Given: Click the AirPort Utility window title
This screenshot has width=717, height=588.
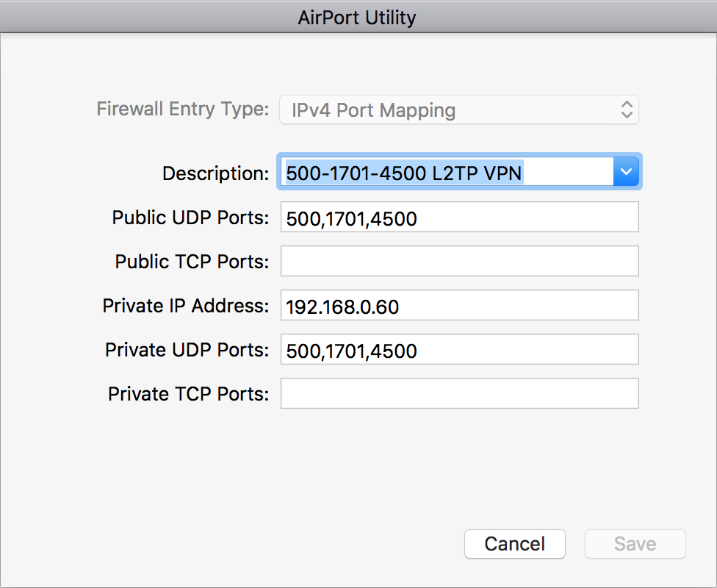Looking at the screenshot, I should coord(357,18).
